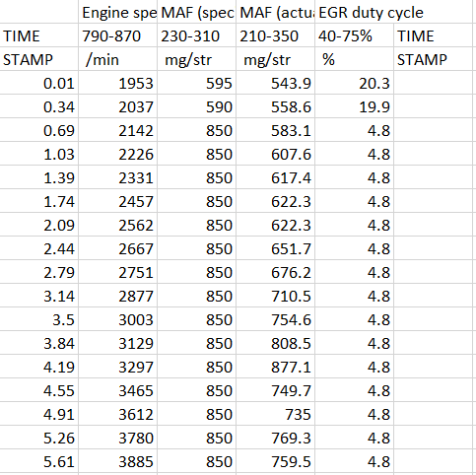This screenshot has height=475, width=476.
Task: Click the engine speed cell 3003
Action: (118, 319)
